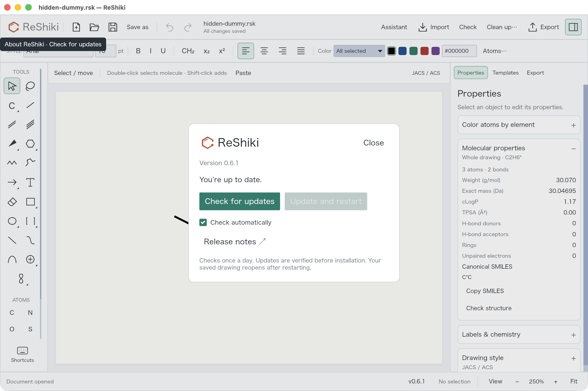
Task: Open the Export tab in side panel
Action: tap(535, 73)
